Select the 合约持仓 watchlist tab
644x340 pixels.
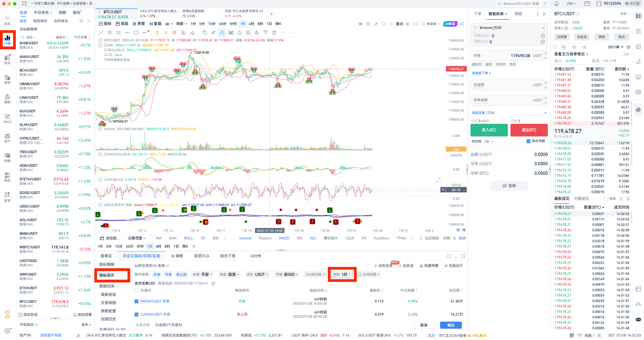pos(61,21)
